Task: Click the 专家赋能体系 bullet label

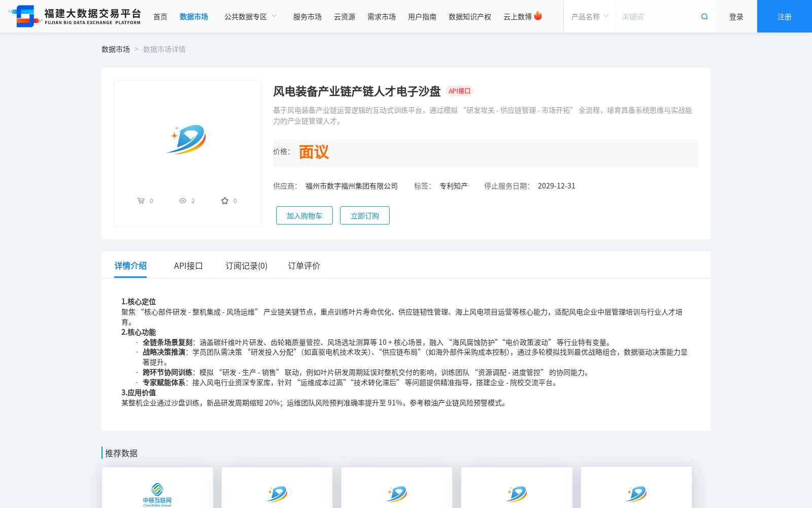Action: pyautogui.click(x=164, y=383)
